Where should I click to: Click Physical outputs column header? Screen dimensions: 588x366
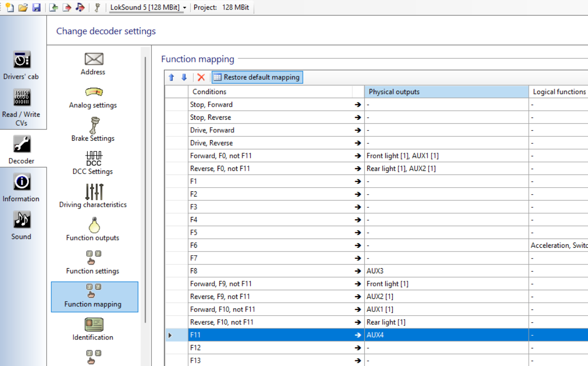446,92
